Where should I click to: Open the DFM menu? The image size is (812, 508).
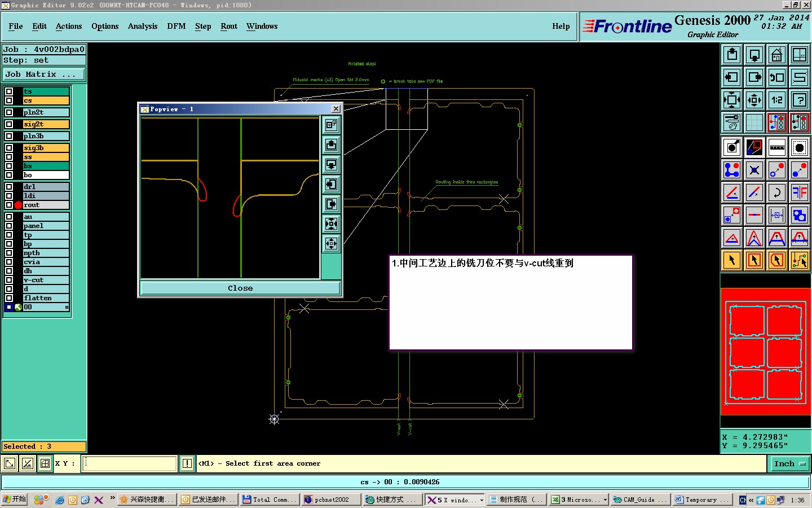[176, 27]
